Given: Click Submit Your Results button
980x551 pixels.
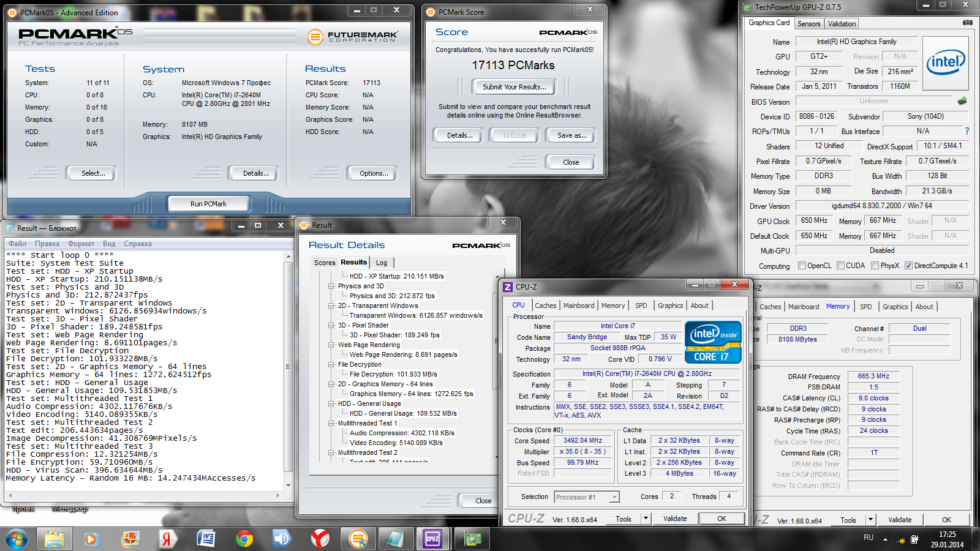Looking at the screenshot, I should [514, 87].
